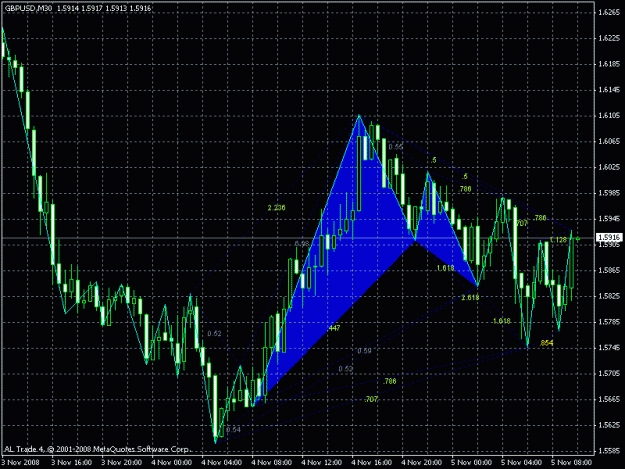Click the 1.6065 price axis label

pos(609,141)
